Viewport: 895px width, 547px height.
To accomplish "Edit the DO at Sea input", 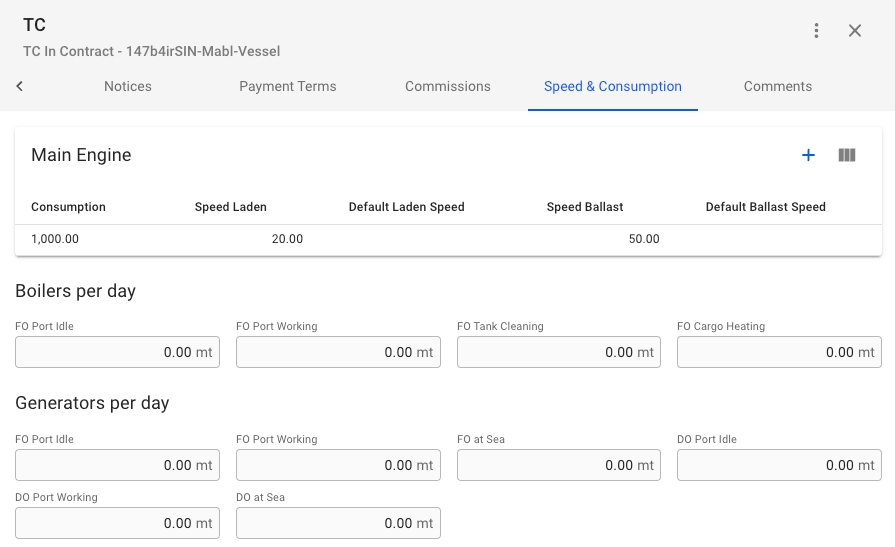I will click(x=338, y=523).
